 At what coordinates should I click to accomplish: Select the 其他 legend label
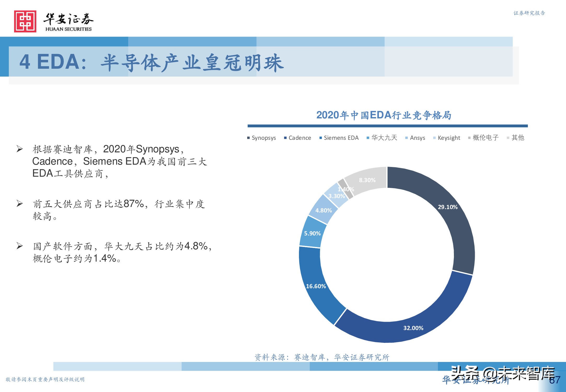pyautogui.click(x=518, y=138)
